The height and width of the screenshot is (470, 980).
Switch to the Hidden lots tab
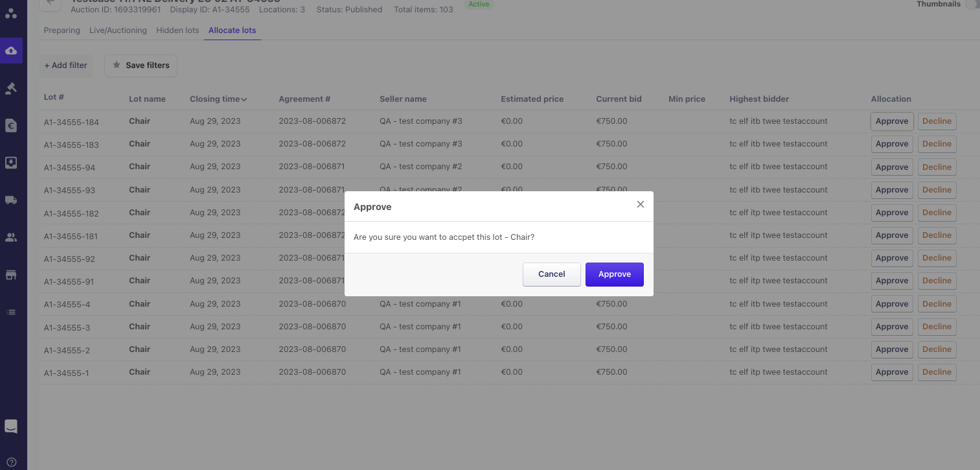click(x=177, y=30)
